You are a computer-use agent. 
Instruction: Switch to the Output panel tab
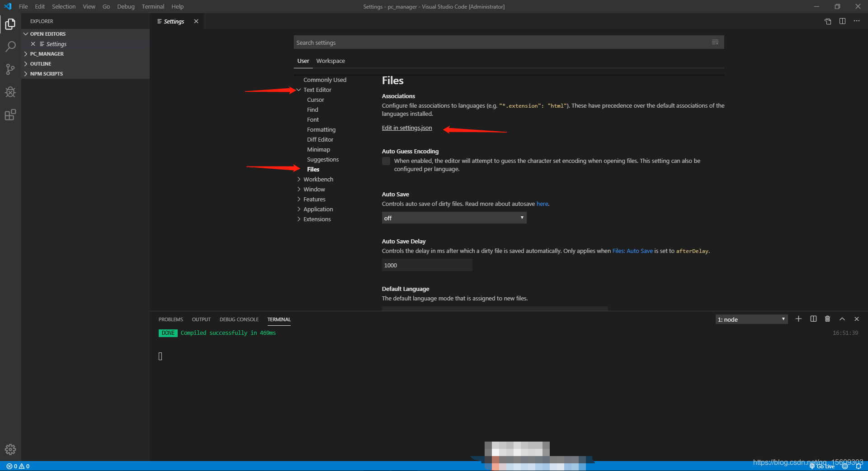coord(201,319)
